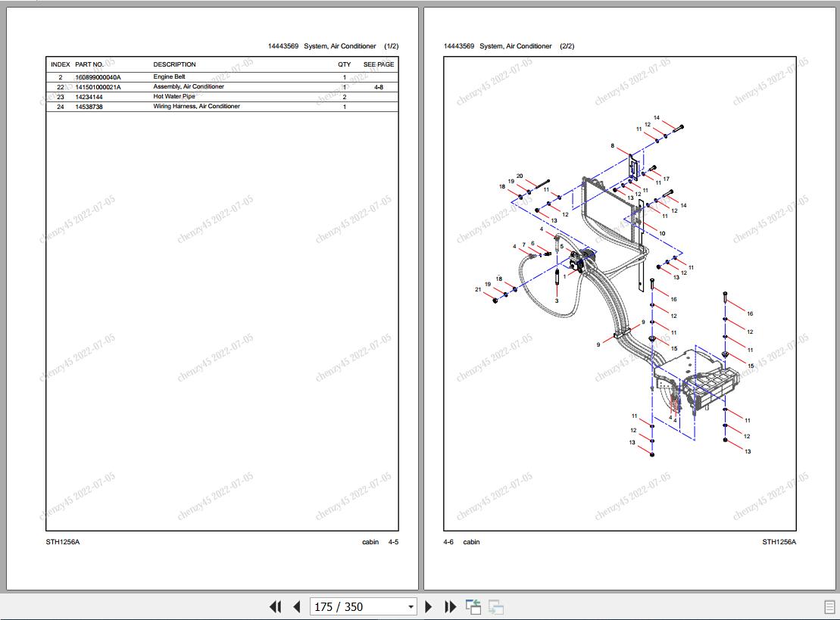Open the page number dropdown arrow

pyautogui.click(x=411, y=606)
